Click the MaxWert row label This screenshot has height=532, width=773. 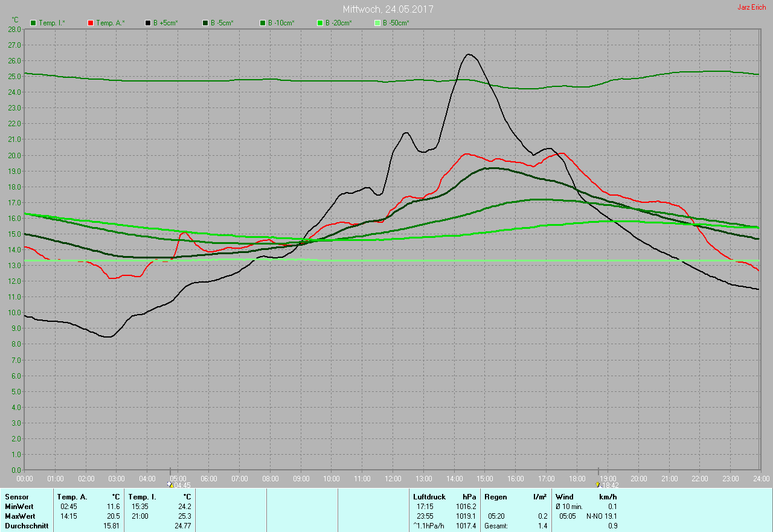(20, 516)
